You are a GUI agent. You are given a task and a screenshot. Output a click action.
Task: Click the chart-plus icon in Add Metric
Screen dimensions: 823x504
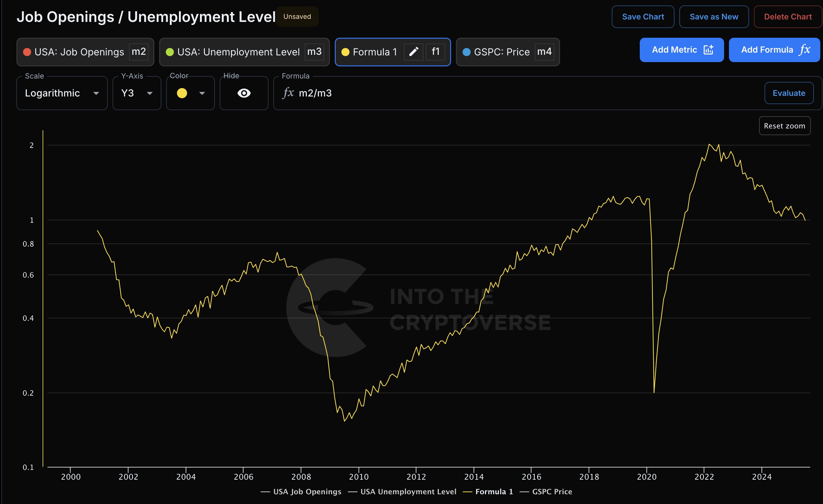[708, 50]
